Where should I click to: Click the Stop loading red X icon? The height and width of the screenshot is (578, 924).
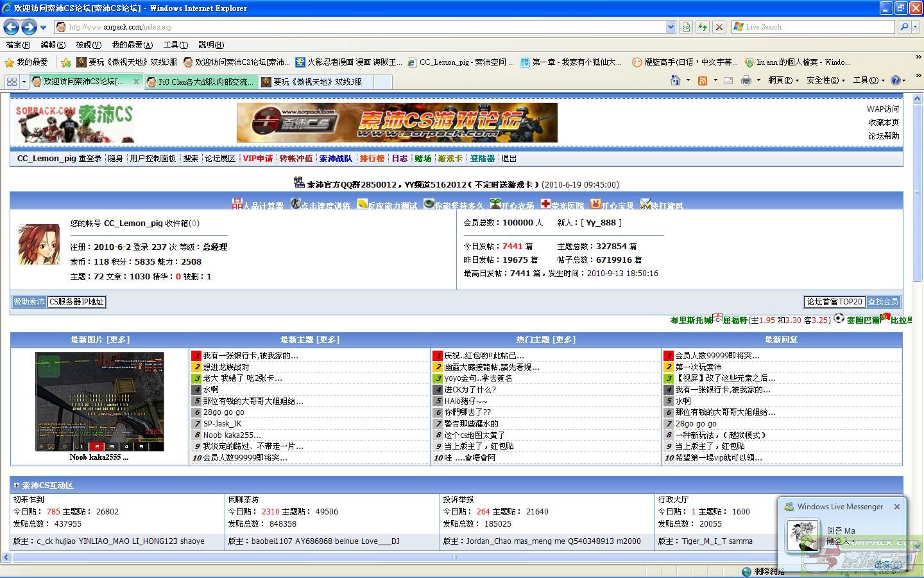click(x=719, y=27)
